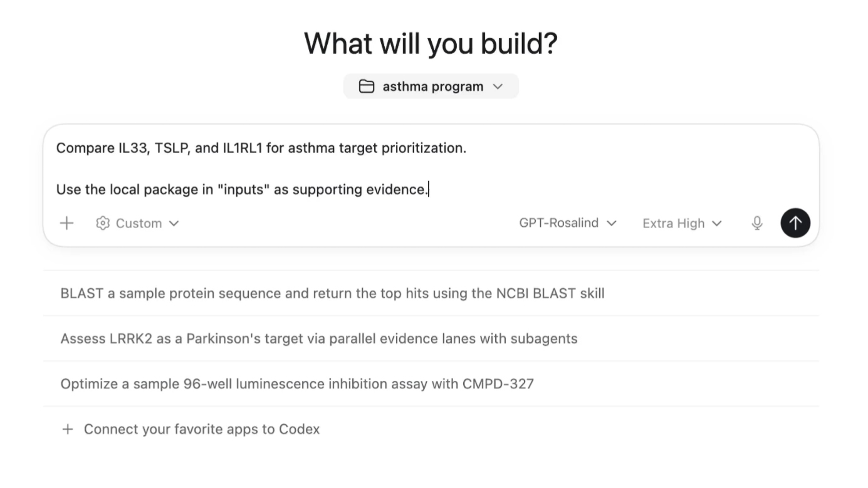The width and height of the screenshot is (868, 488).
Task: Place cursor in 'Compare IL33' prompt line
Action: tap(261, 148)
